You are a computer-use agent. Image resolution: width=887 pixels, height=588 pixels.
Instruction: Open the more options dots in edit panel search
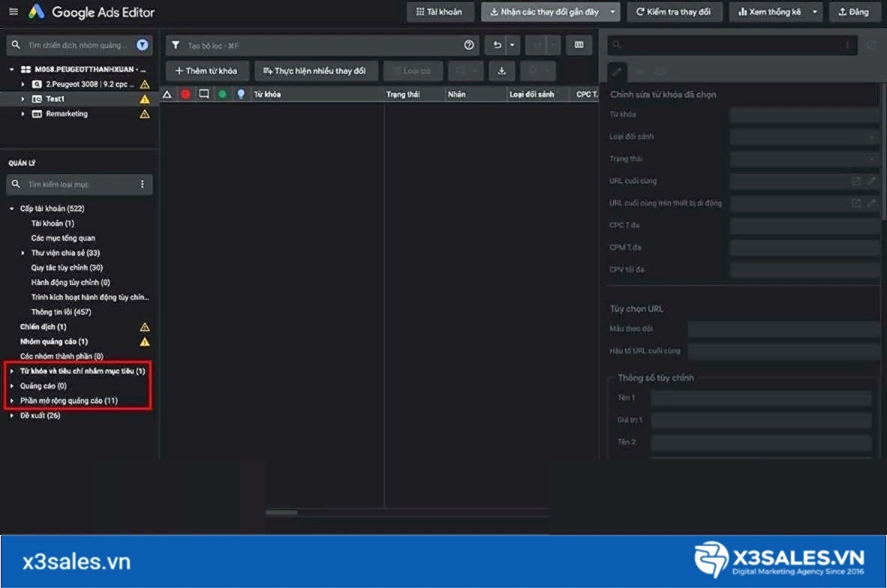(x=847, y=45)
